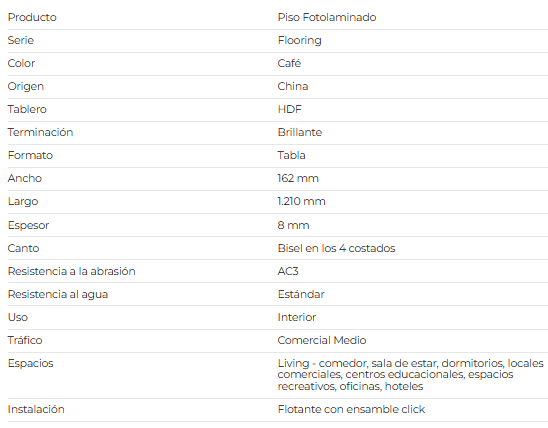Click the '1.210 mm' largo value
Viewport: 548px width, 428px height.
pyautogui.click(x=301, y=201)
